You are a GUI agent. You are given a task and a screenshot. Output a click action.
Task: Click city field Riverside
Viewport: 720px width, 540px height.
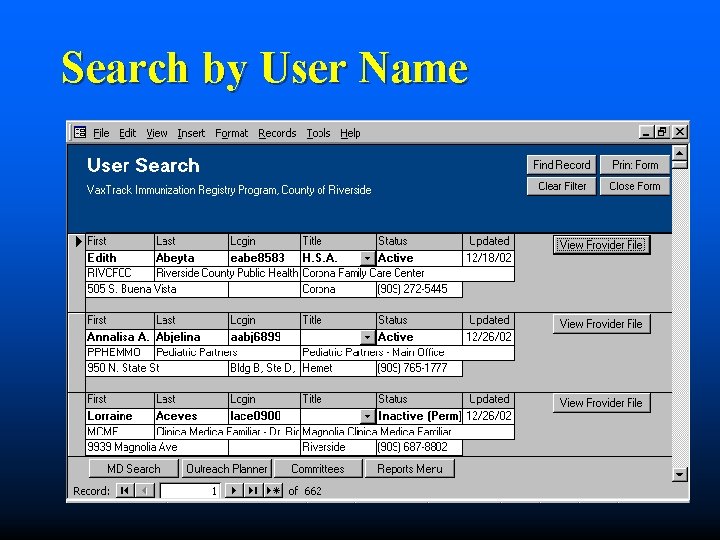pyautogui.click(x=338, y=448)
